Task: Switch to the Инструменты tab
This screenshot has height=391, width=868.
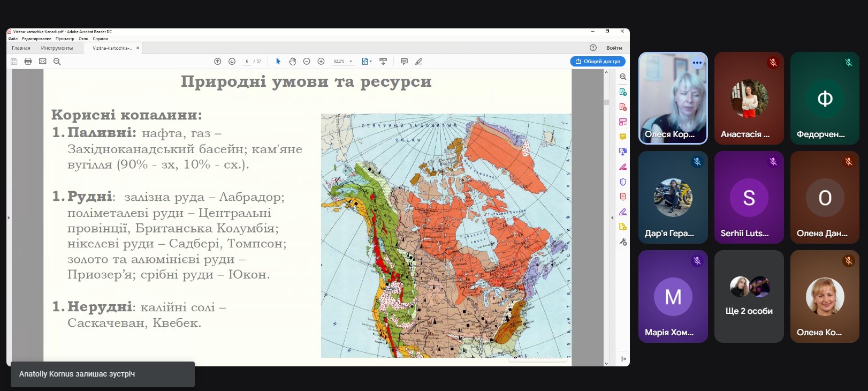Action: coord(57,48)
